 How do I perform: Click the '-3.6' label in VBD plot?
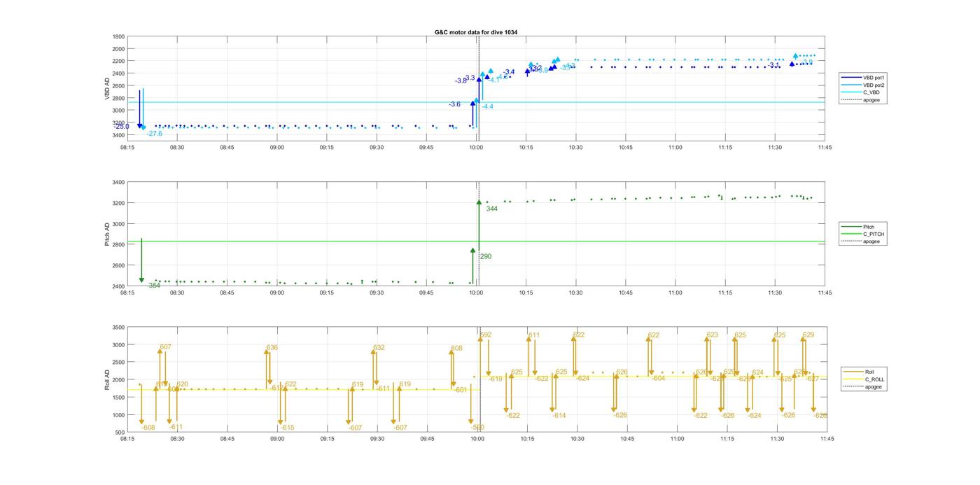(x=454, y=104)
